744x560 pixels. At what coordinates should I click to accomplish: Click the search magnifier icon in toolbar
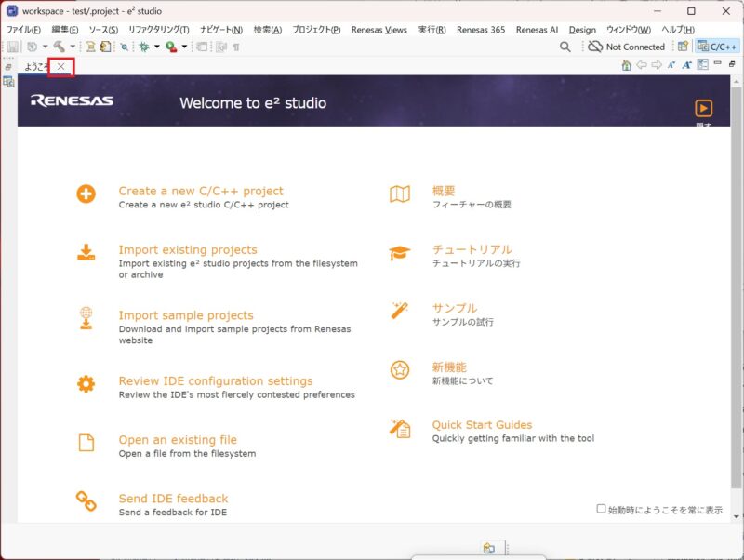pyautogui.click(x=565, y=47)
